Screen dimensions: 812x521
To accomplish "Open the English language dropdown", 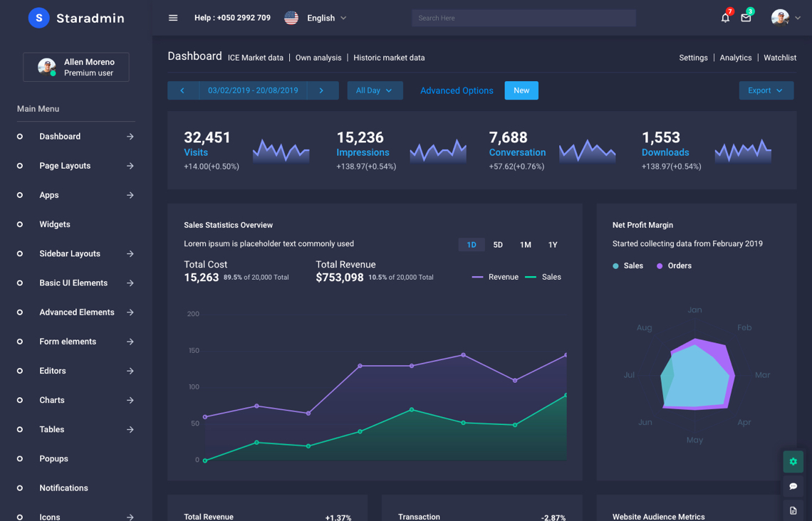I will [x=316, y=18].
